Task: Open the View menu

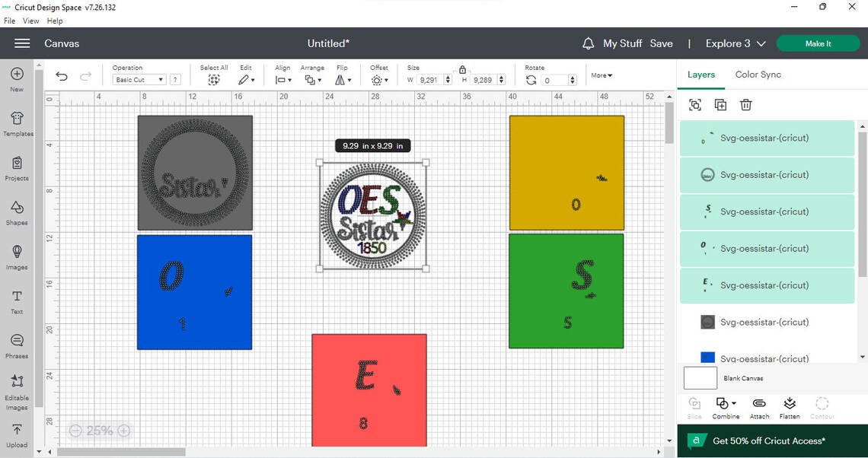Action: pos(30,21)
